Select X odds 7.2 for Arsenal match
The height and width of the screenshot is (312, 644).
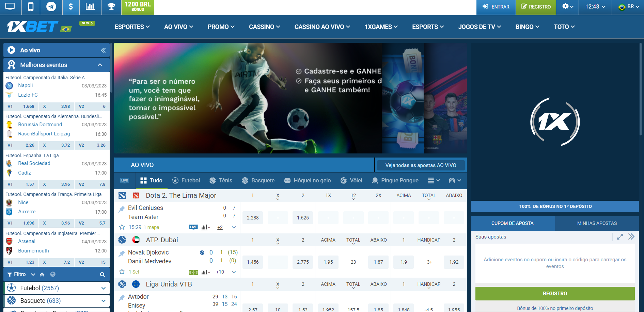coord(57,262)
